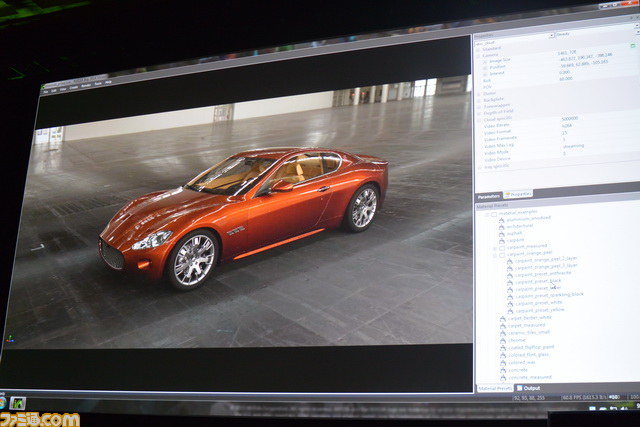Click the Position property value
This screenshot has height=427, width=640.
586,57
